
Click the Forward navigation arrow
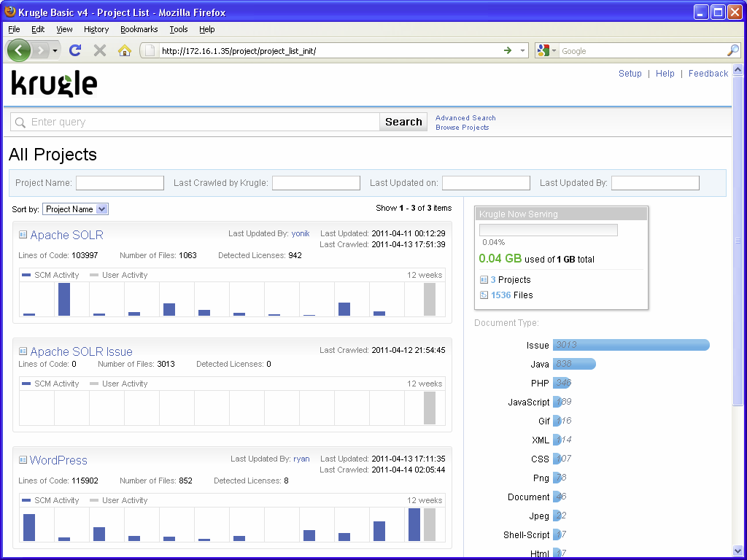point(41,50)
